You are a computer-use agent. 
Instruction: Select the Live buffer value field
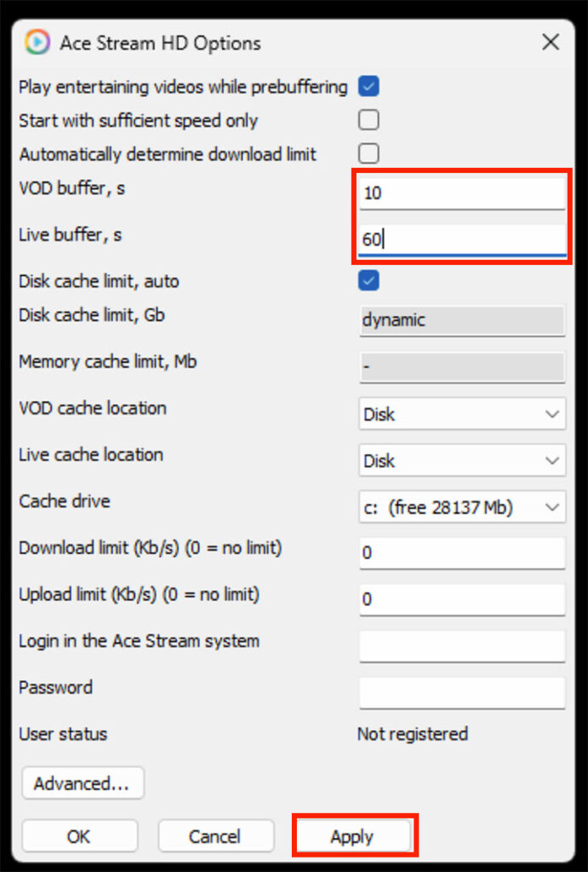(x=462, y=239)
